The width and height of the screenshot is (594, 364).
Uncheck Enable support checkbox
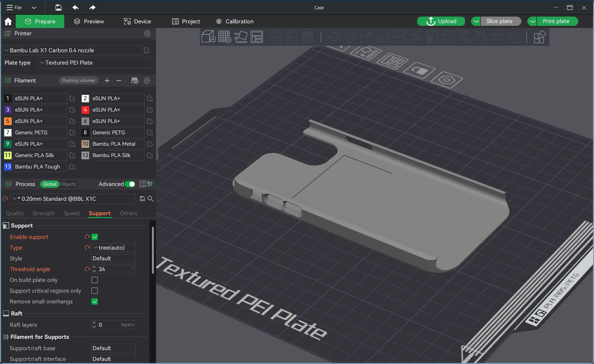pyautogui.click(x=95, y=237)
